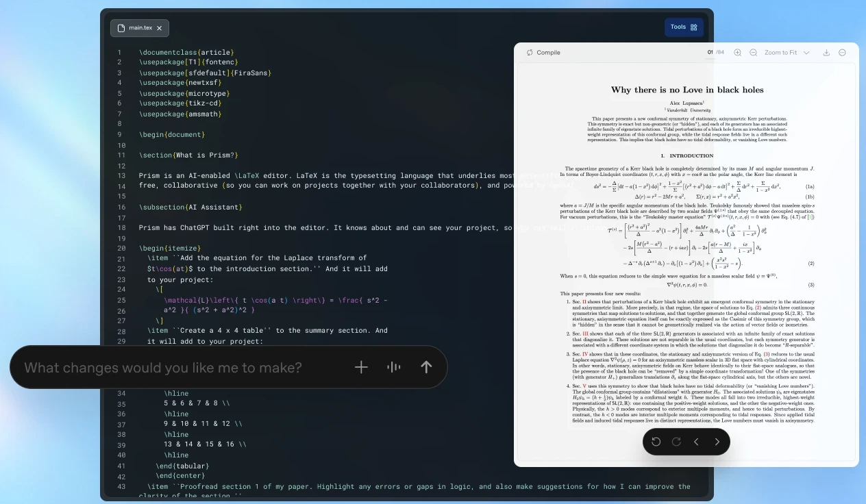Close the main.tex tab
The height and width of the screenshot is (504, 866).
pos(159,28)
